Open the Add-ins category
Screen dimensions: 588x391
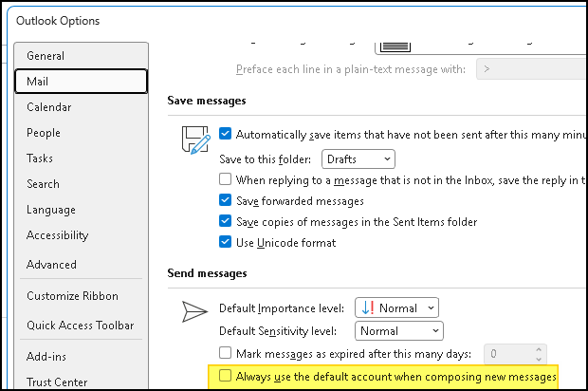coord(81,356)
